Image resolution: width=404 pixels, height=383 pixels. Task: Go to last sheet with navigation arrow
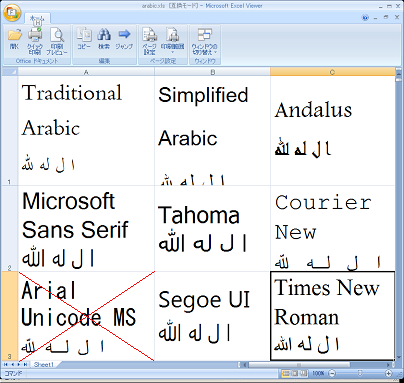tap(25, 365)
